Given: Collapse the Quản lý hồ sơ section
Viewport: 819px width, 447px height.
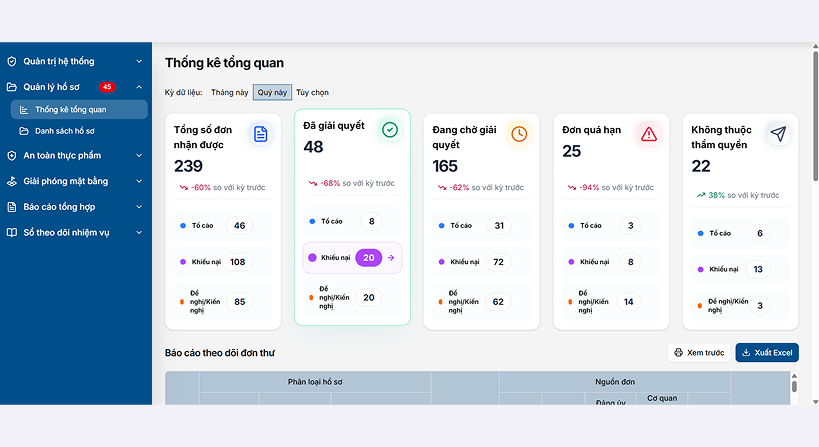Looking at the screenshot, I should point(139,87).
